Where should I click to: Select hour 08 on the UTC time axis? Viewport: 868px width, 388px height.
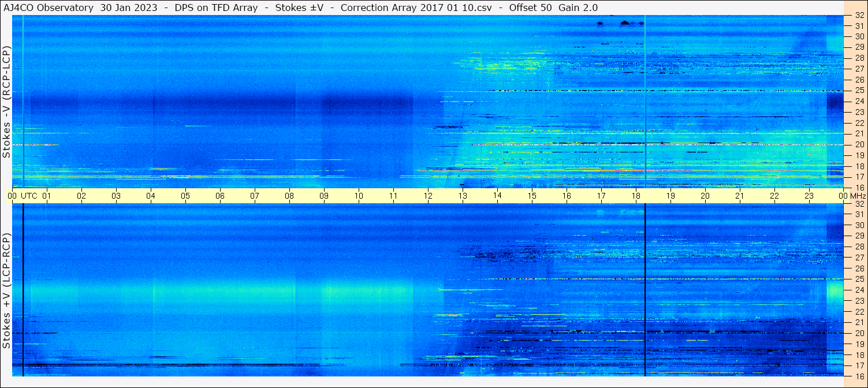[x=289, y=196]
